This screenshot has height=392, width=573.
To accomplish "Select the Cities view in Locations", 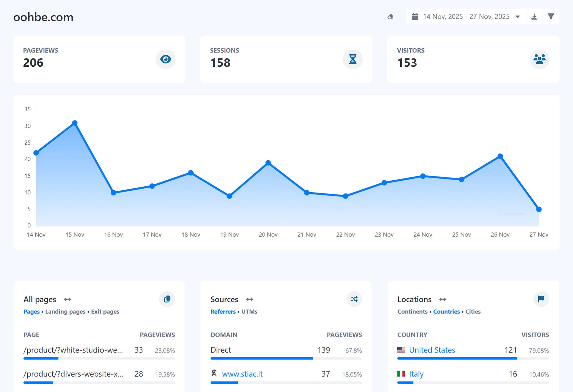I will tap(473, 312).
